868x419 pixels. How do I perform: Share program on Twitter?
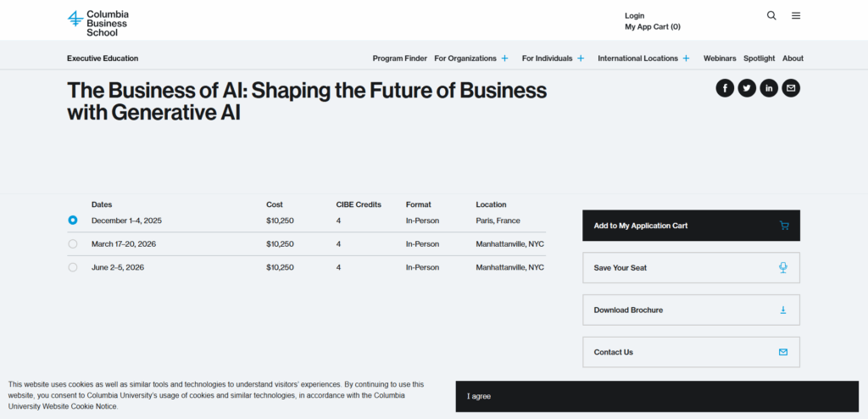747,88
